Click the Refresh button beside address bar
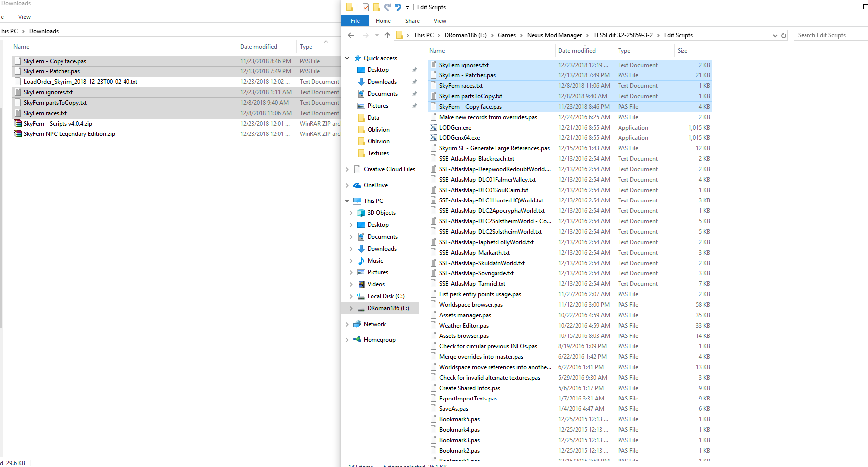This screenshot has width=868, height=467. click(x=784, y=35)
